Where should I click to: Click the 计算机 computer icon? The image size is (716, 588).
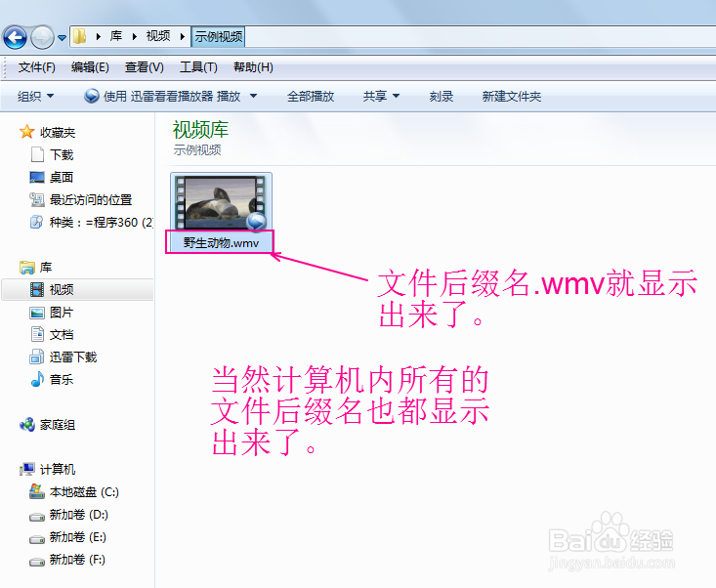[x=27, y=469]
